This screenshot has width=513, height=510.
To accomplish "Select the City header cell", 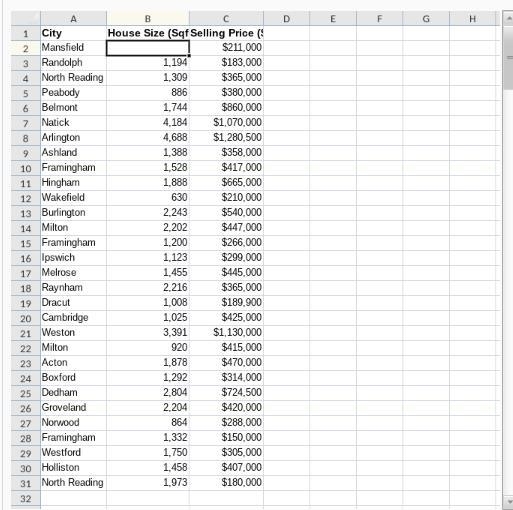I will coord(73,33).
